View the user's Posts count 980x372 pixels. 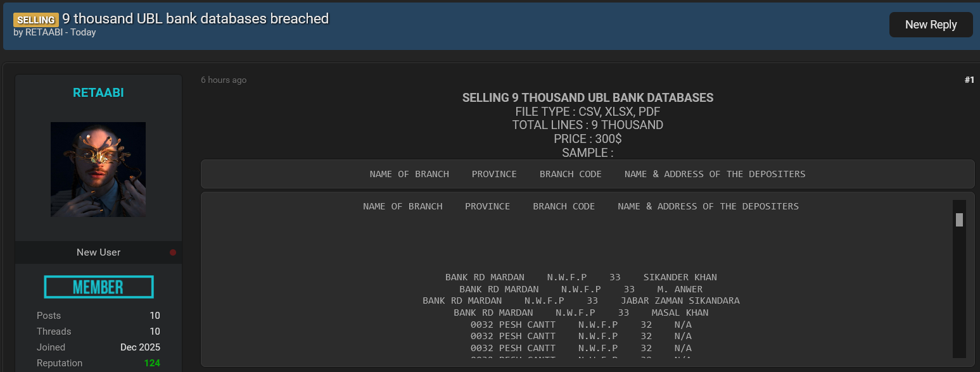(155, 316)
